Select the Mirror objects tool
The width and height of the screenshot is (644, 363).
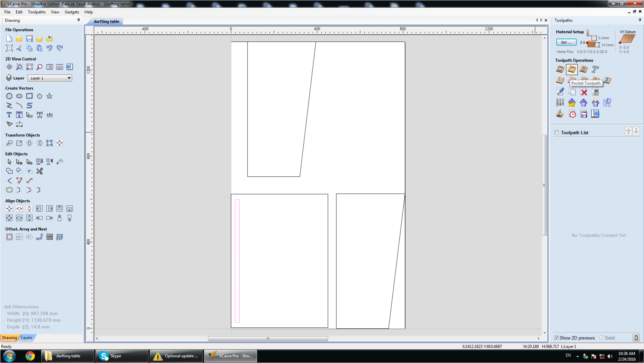coord(40,143)
